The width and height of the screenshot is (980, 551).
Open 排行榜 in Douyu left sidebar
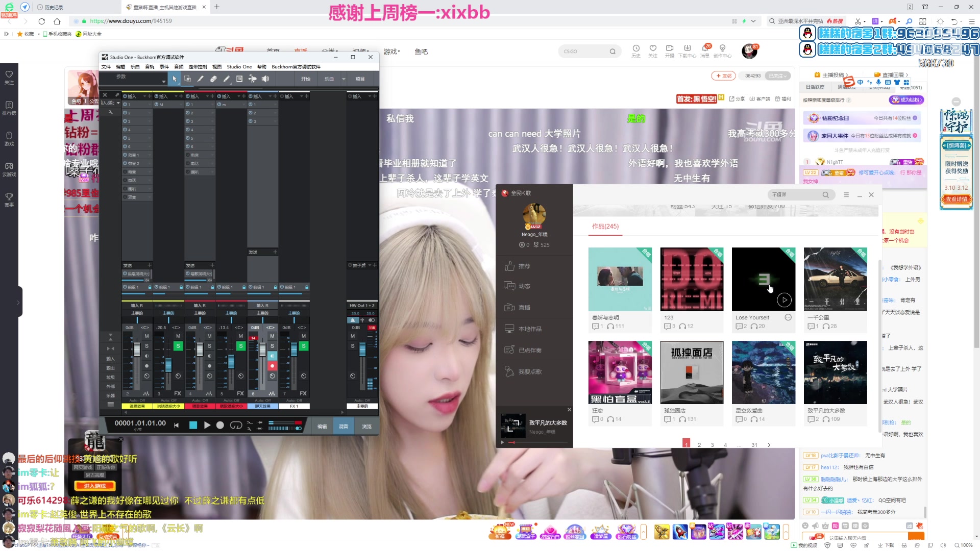click(x=9, y=108)
